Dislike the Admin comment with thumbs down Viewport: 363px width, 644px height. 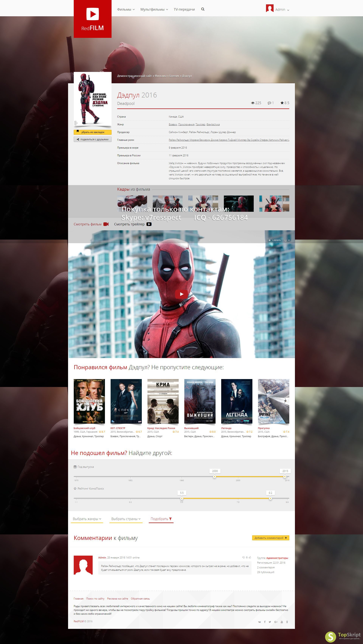tap(244, 557)
